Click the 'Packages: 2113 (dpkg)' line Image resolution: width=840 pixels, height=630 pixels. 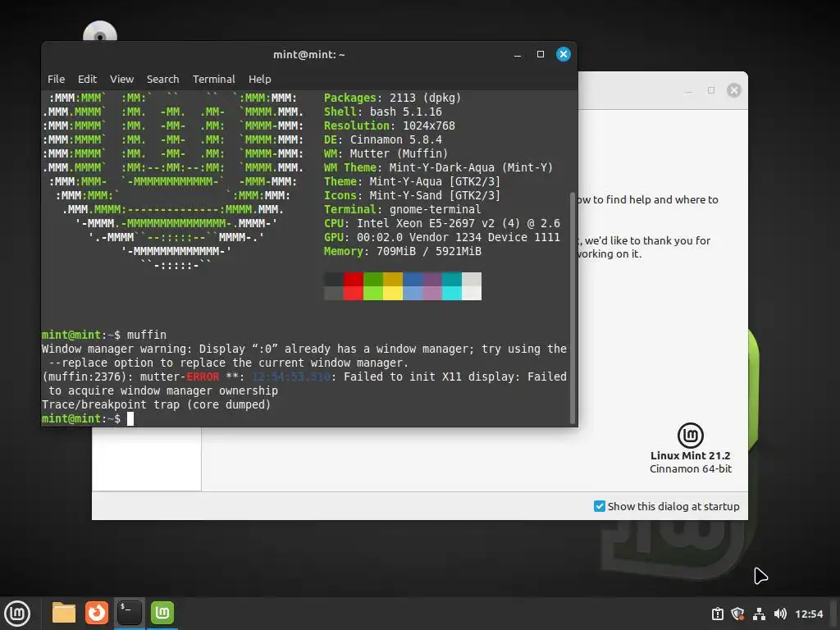[392, 98]
